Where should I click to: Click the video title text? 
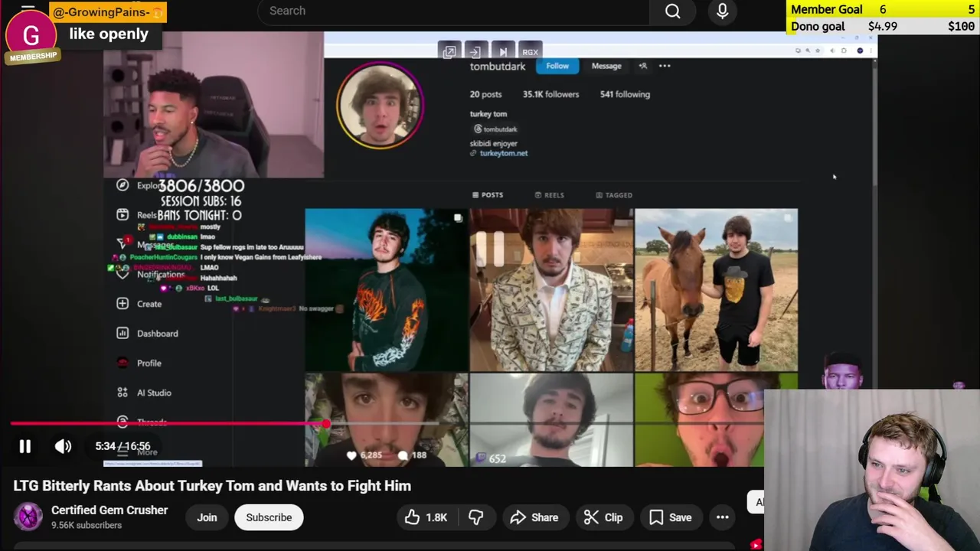(212, 486)
